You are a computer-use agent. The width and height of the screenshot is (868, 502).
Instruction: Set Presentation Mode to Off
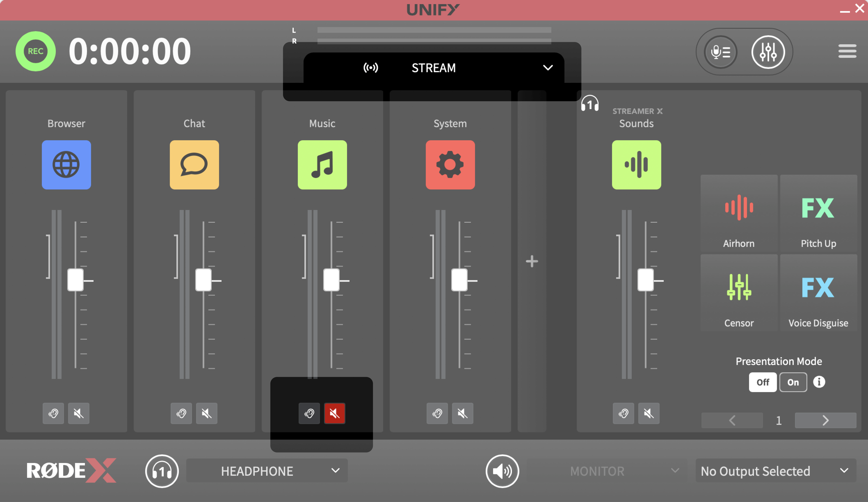tap(763, 382)
